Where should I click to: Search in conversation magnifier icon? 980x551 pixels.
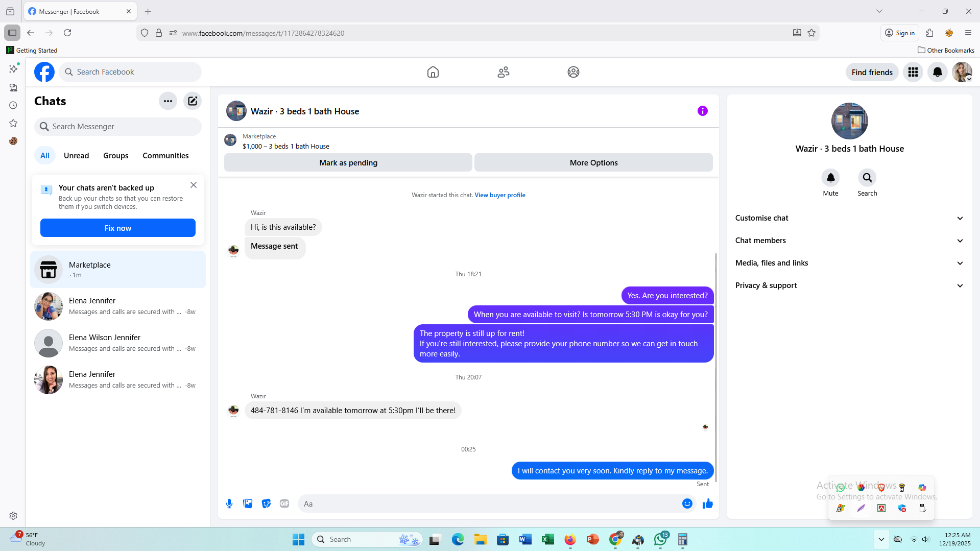coord(868,178)
